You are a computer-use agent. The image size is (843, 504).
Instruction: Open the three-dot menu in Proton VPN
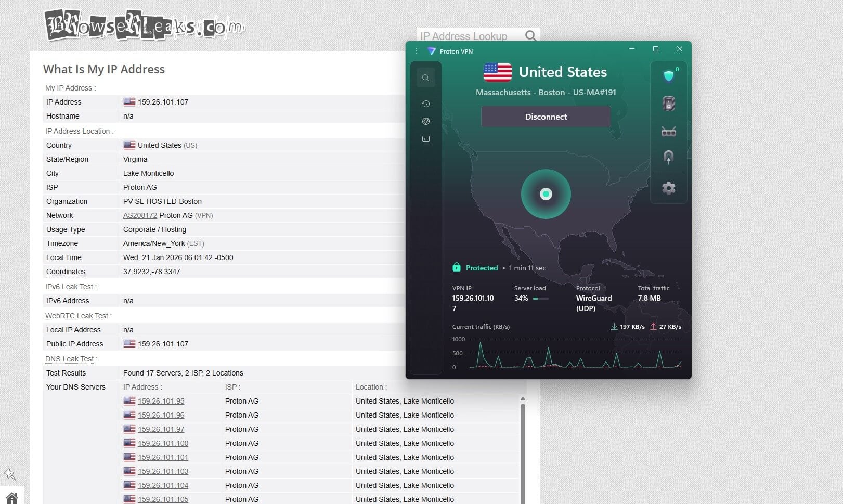click(416, 51)
